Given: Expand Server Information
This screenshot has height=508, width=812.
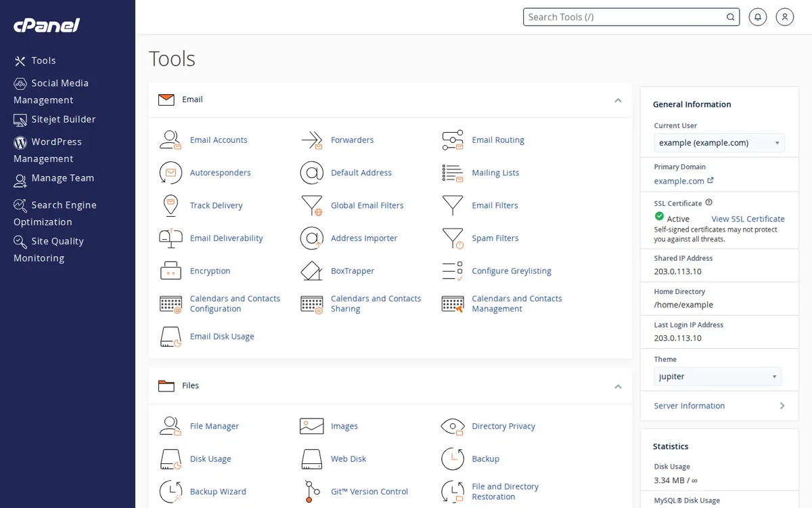Looking at the screenshot, I should (719, 406).
